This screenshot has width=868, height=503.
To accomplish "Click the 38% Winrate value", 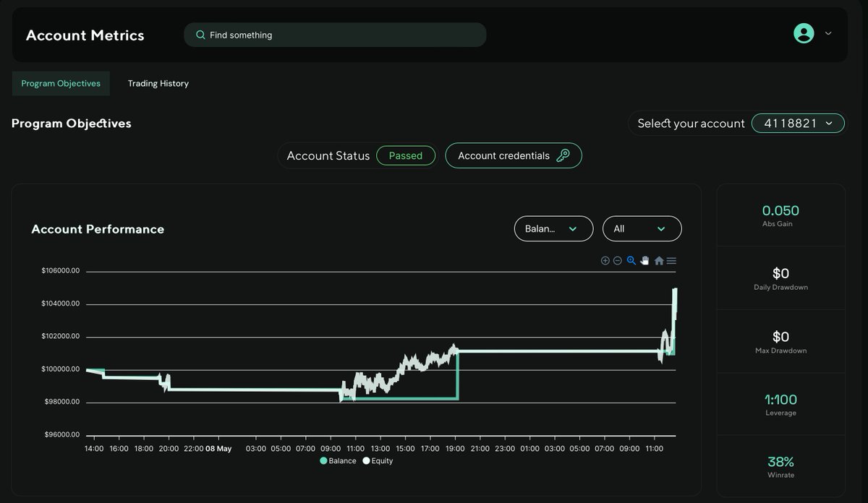I will click(x=780, y=462).
